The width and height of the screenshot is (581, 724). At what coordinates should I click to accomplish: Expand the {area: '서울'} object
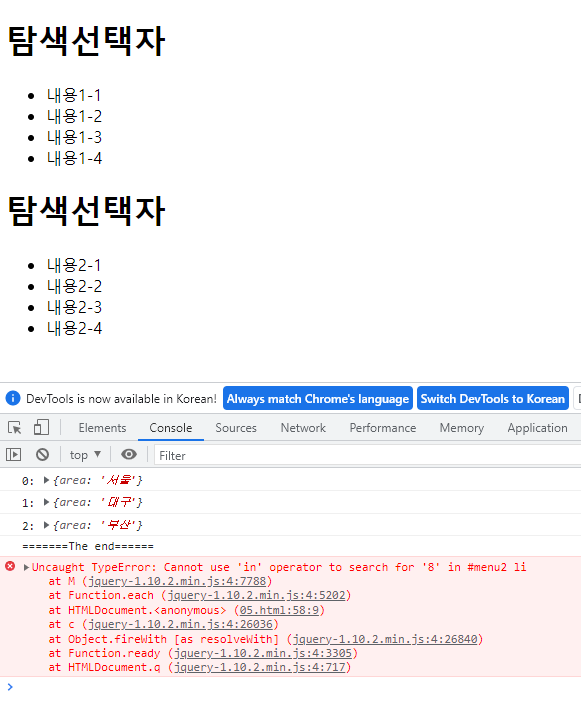click(46, 480)
